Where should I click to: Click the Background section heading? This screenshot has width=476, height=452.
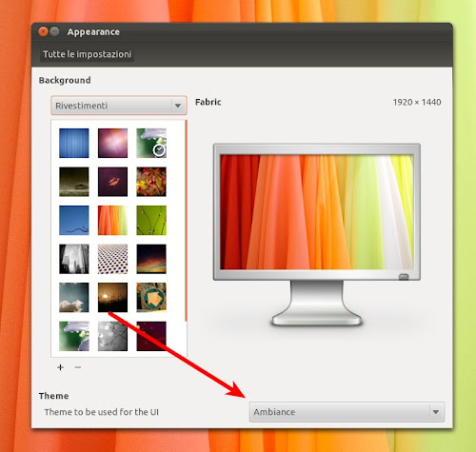[65, 80]
